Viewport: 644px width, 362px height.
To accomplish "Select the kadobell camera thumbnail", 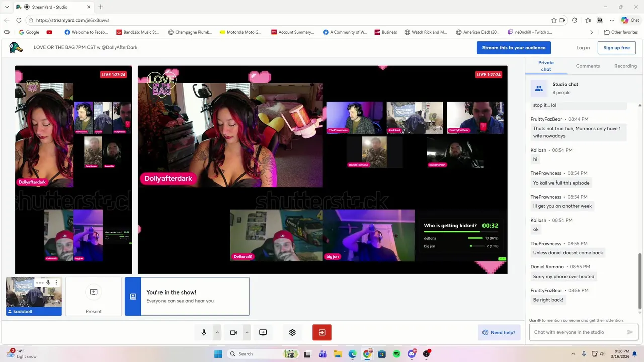I will (34, 296).
